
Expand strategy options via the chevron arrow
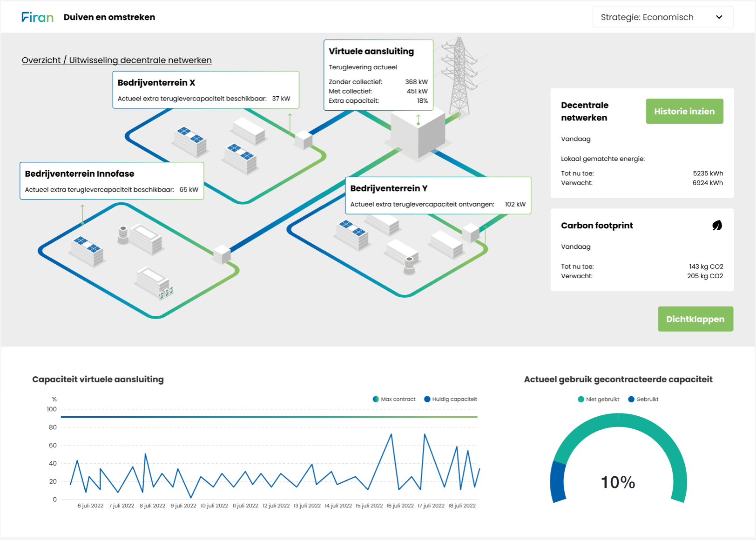tap(719, 17)
